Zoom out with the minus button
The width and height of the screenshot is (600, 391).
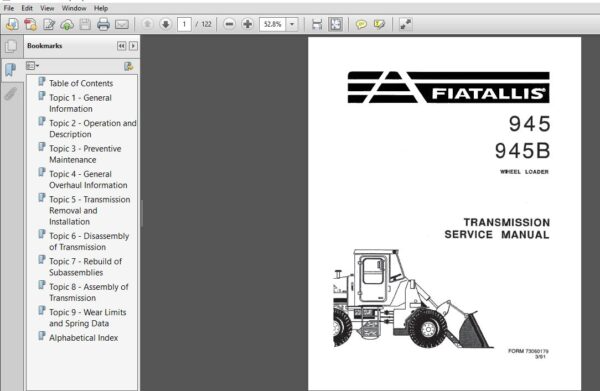click(x=229, y=24)
